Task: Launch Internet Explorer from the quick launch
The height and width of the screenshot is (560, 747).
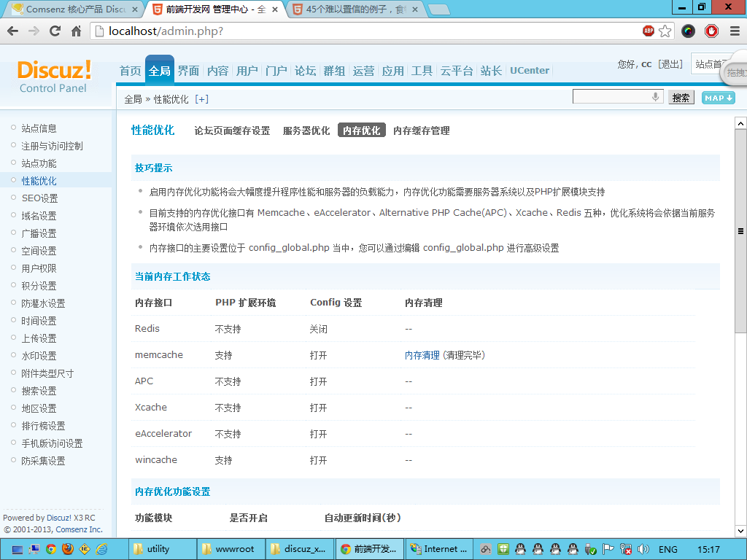Action: pos(101,549)
